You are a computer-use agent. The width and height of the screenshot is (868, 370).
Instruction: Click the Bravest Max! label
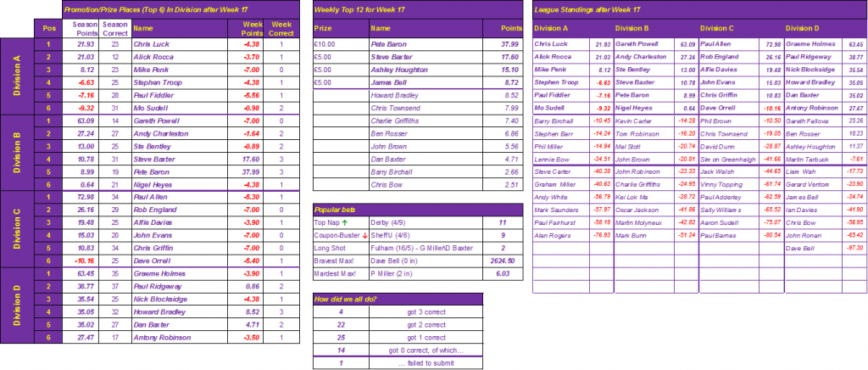coord(334,262)
